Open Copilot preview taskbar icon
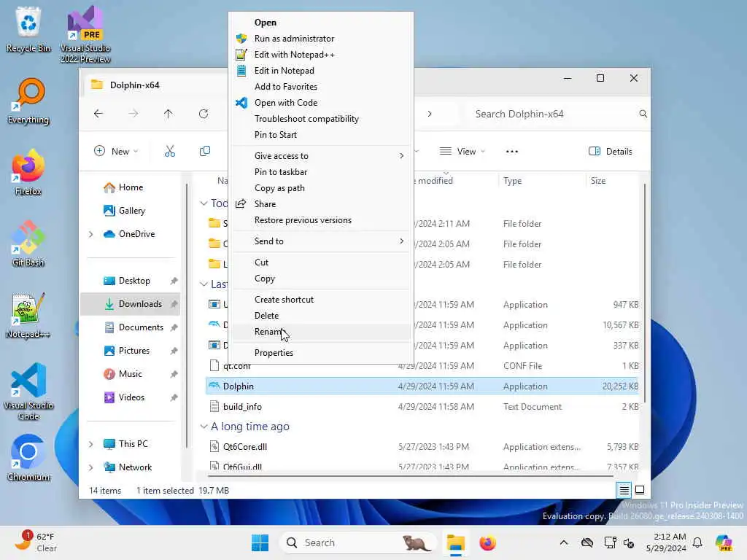The width and height of the screenshot is (747, 560). pyautogui.click(x=723, y=542)
